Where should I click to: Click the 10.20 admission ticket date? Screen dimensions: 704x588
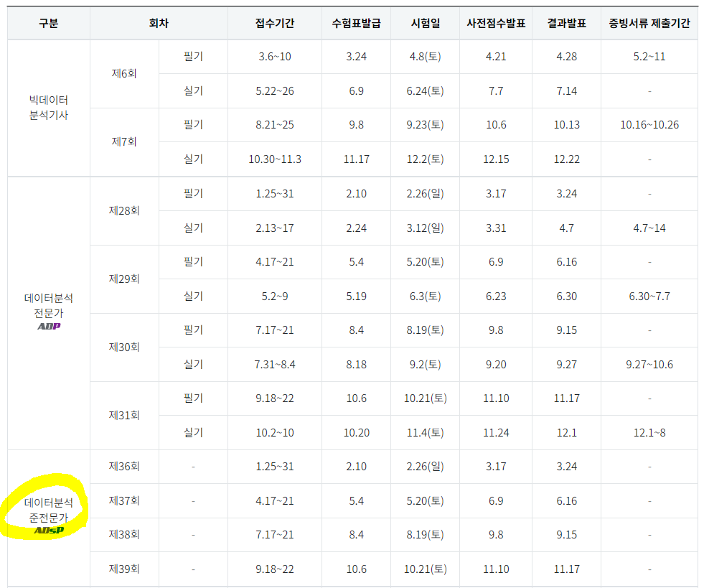click(x=356, y=433)
